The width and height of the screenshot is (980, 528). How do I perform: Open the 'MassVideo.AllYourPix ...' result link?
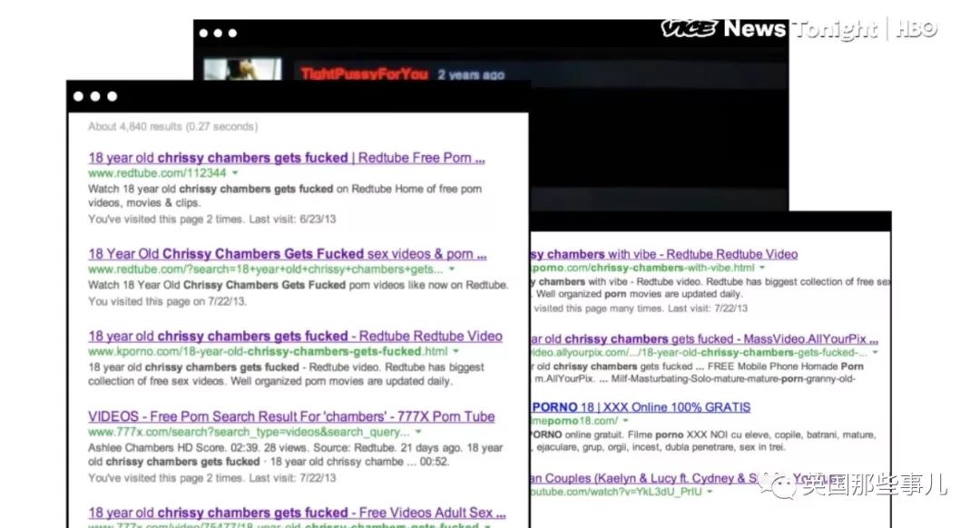click(704, 339)
